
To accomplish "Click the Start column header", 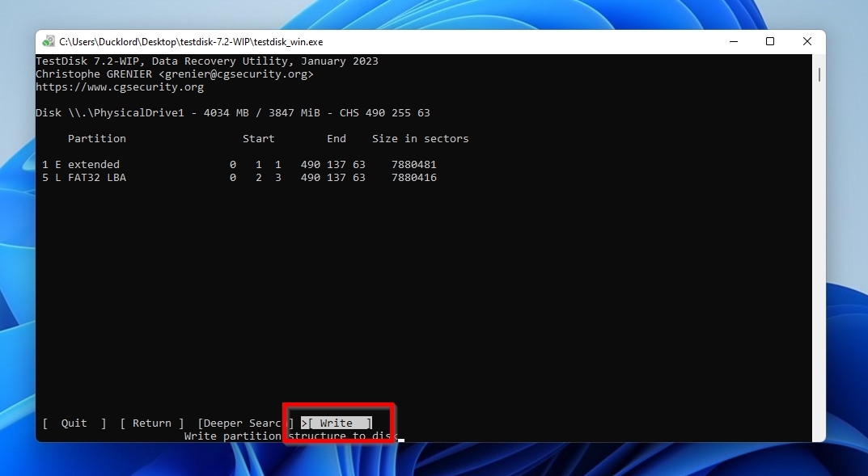I will (x=258, y=138).
